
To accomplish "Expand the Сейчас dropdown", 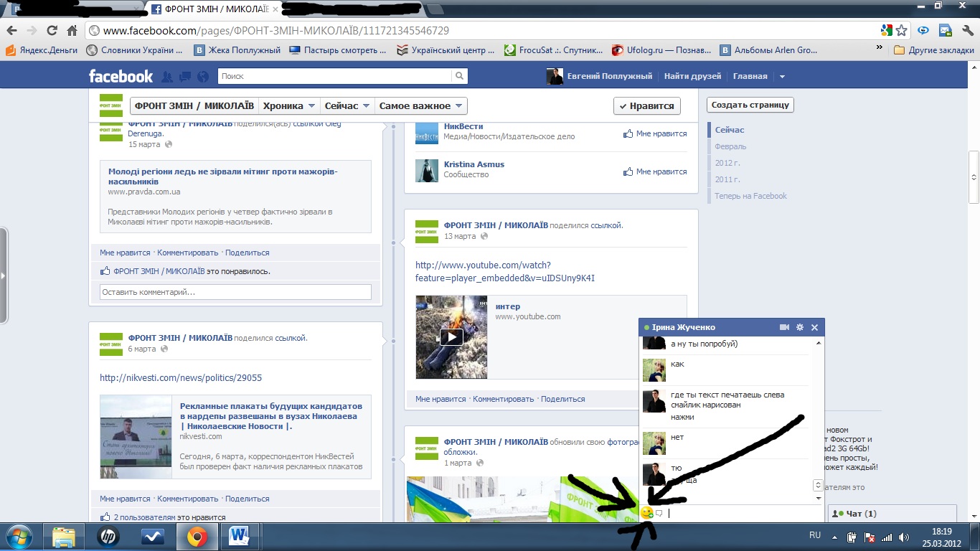I will pyautogui.click(x=347, y=105).
